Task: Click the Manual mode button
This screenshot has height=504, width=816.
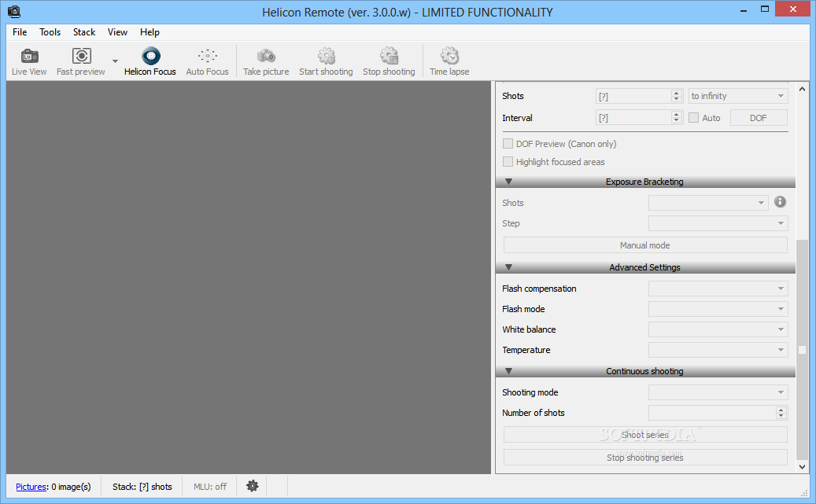Action: 644,245
